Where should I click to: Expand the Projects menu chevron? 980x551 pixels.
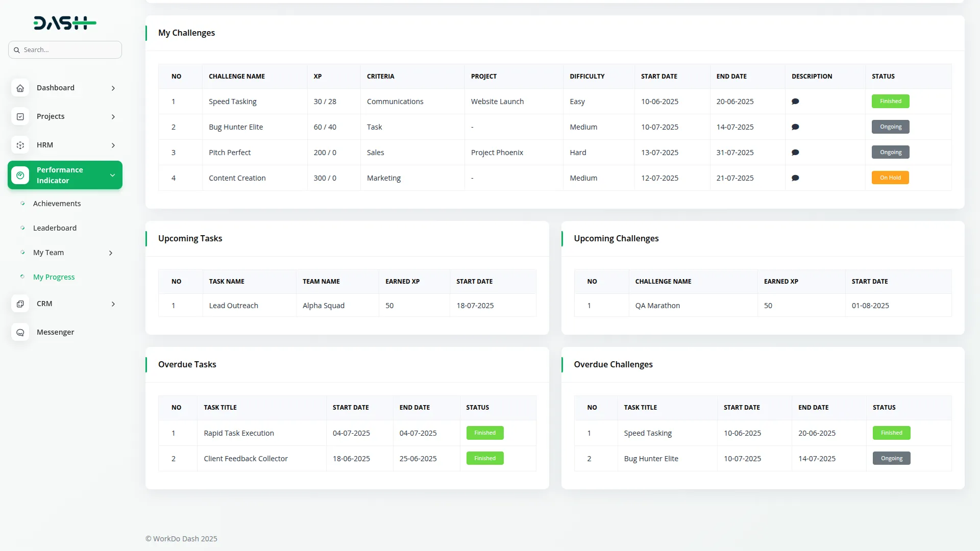pyautogui.click(x=113, y=117)
